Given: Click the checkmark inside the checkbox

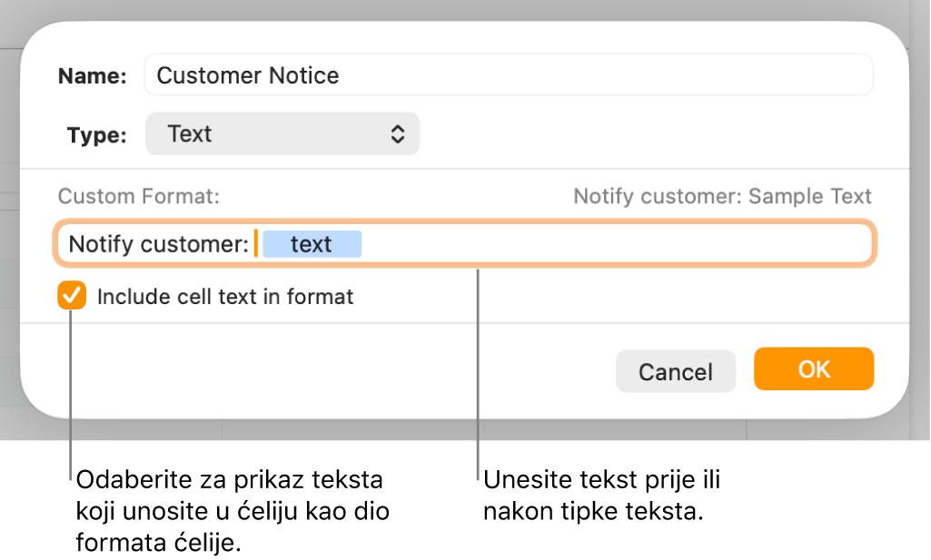Looking at the screenshot, I should click(x=72, y=296).
